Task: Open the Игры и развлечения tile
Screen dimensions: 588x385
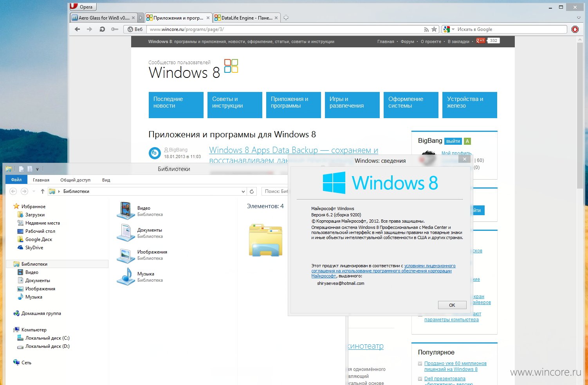Action: pos(352,105)
